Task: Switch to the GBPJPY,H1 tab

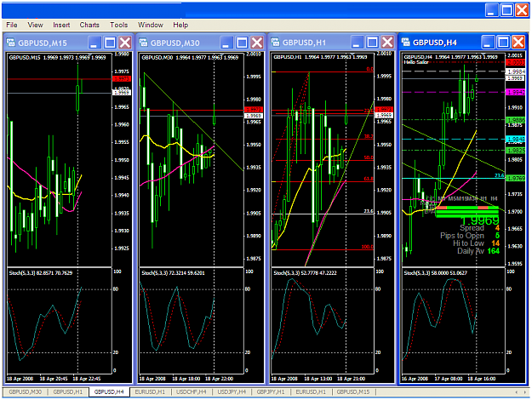Action: click(x=271, y=391)
